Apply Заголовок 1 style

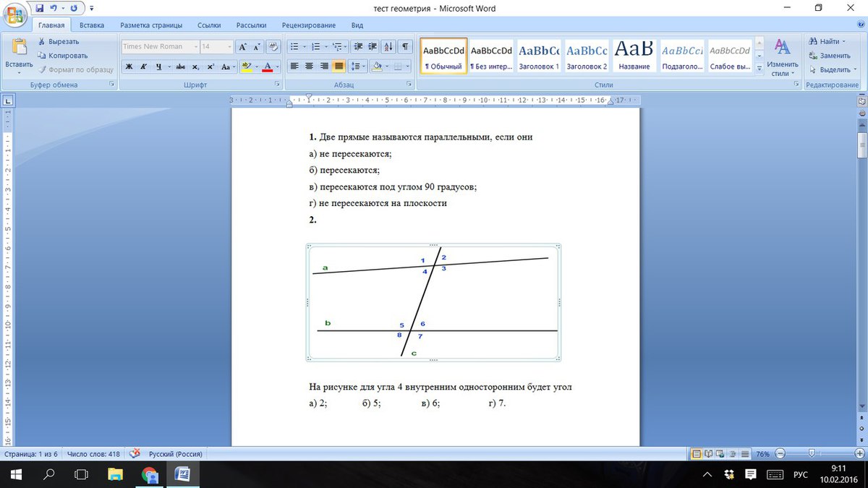pyautogui.click(x=539, y=56)
